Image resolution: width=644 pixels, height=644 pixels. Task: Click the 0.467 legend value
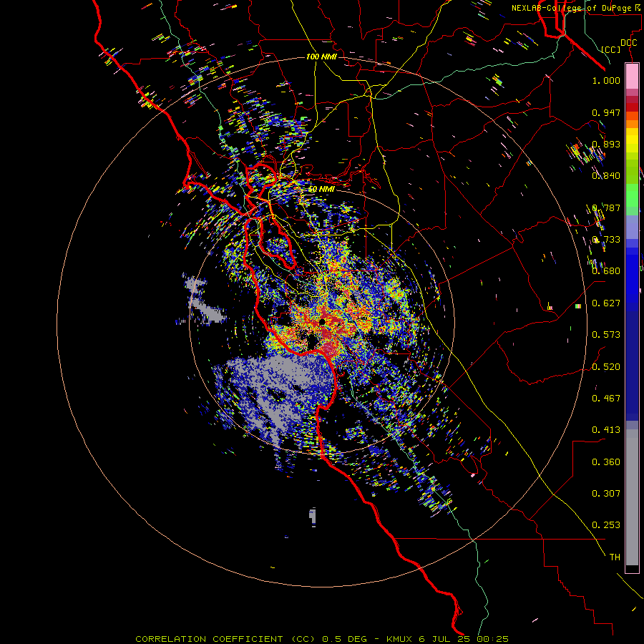[606, 399]
